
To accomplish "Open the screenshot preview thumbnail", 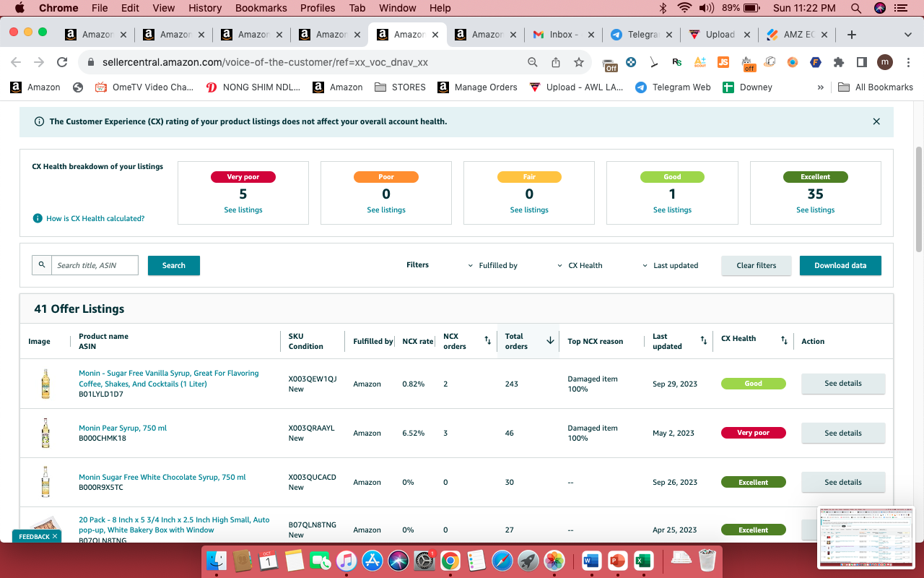I will click(866, 537).
